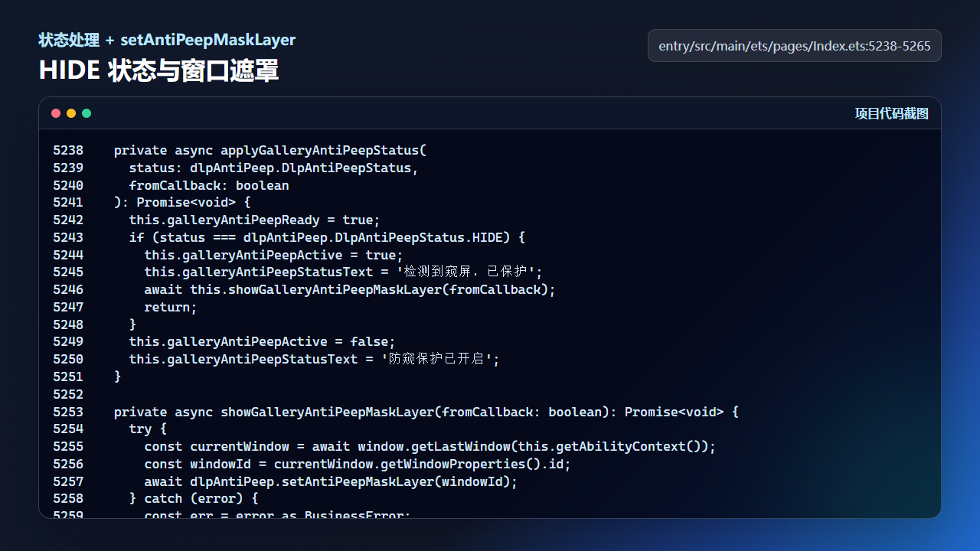Click code 'const windowId = currentWindow.getWindowProperties().id;'
980x551 pixels.
click(x=358, y=464)
